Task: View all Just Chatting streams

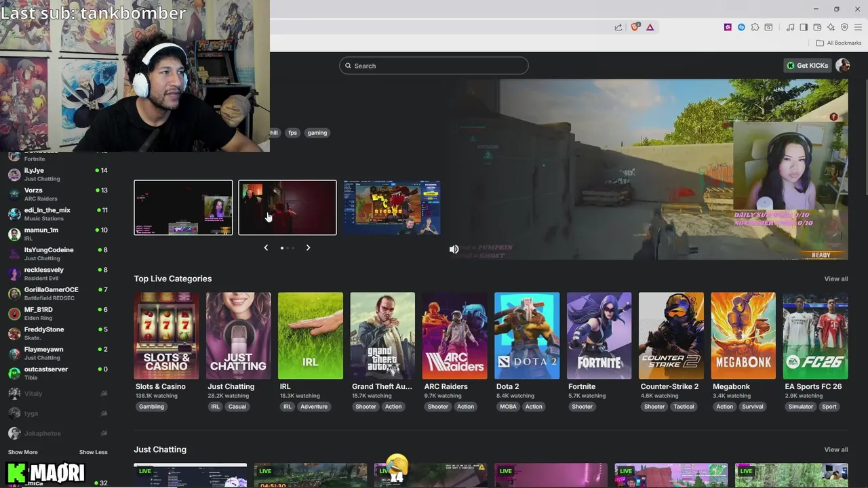Action: pyautogui.click(x=835, y=449)
